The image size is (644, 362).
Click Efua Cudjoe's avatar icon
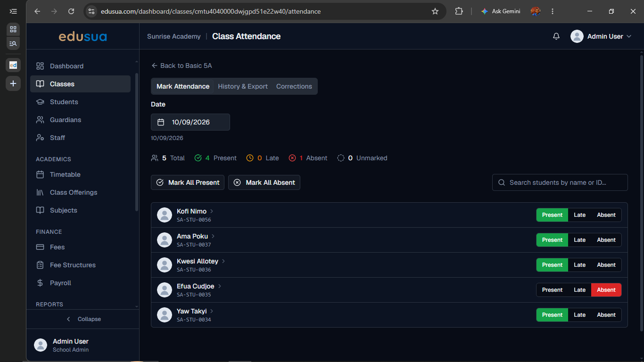coord(164,290)
